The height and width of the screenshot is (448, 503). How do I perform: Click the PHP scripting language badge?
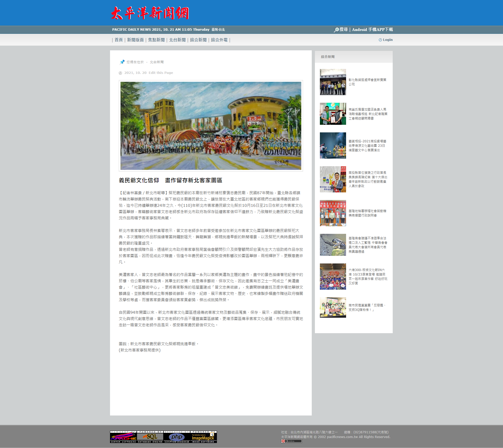tap(177, 437)
